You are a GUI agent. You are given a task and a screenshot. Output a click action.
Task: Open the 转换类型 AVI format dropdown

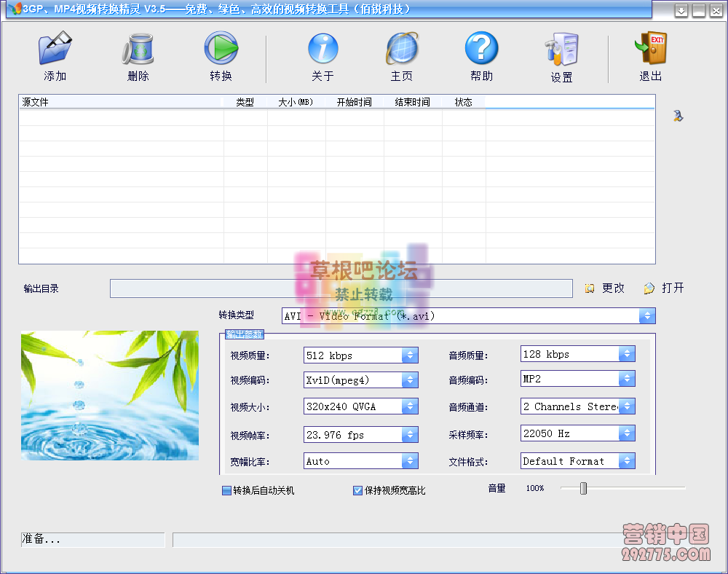(646, 315)
